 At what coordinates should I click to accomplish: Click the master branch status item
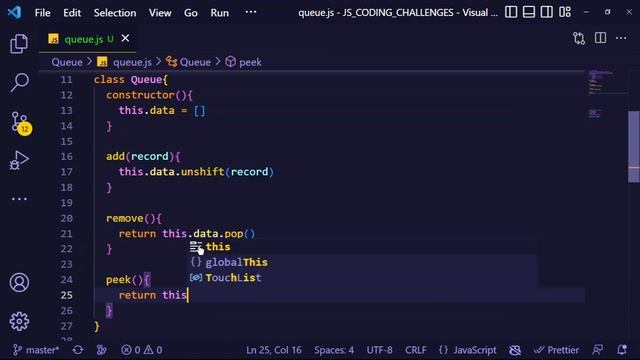click(36, 350)
